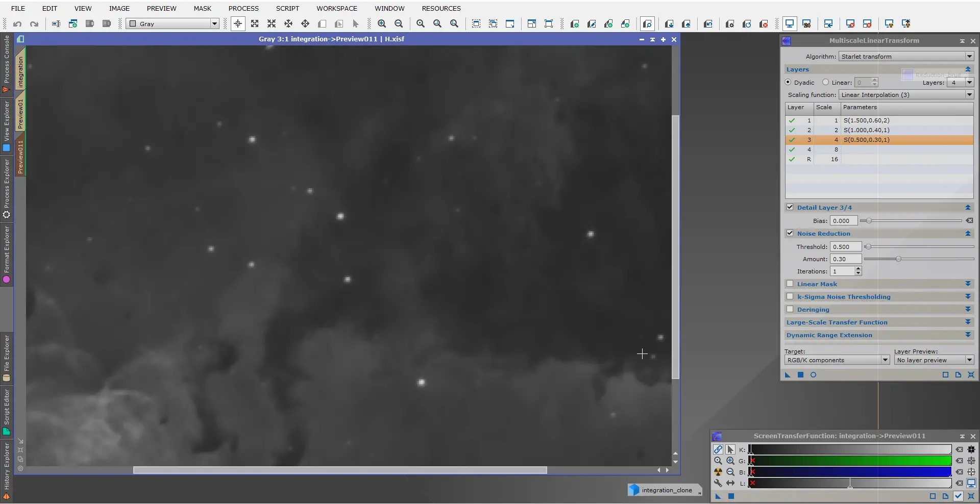Open the SCRIPT menu

[x=287, y=8]
